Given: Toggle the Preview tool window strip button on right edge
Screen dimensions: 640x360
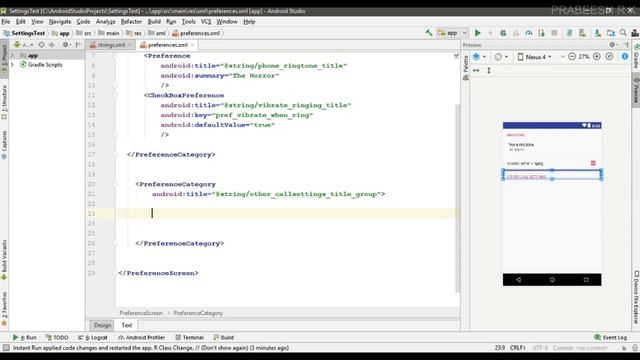Looking at the screenshot, I should pyautogui.click(x=636, y=90).
